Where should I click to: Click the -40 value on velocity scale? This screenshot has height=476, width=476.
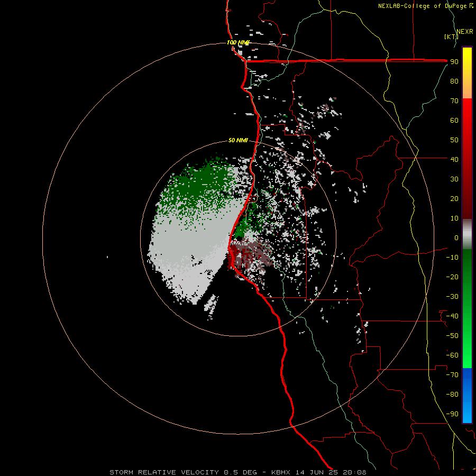click(x=452, y=316)
